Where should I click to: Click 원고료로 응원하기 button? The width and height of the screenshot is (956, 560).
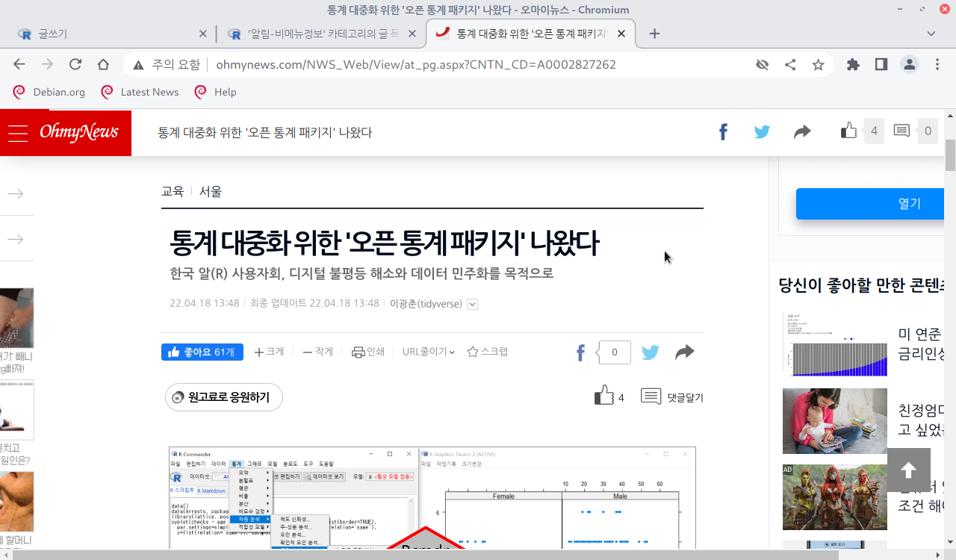(224, 397)
